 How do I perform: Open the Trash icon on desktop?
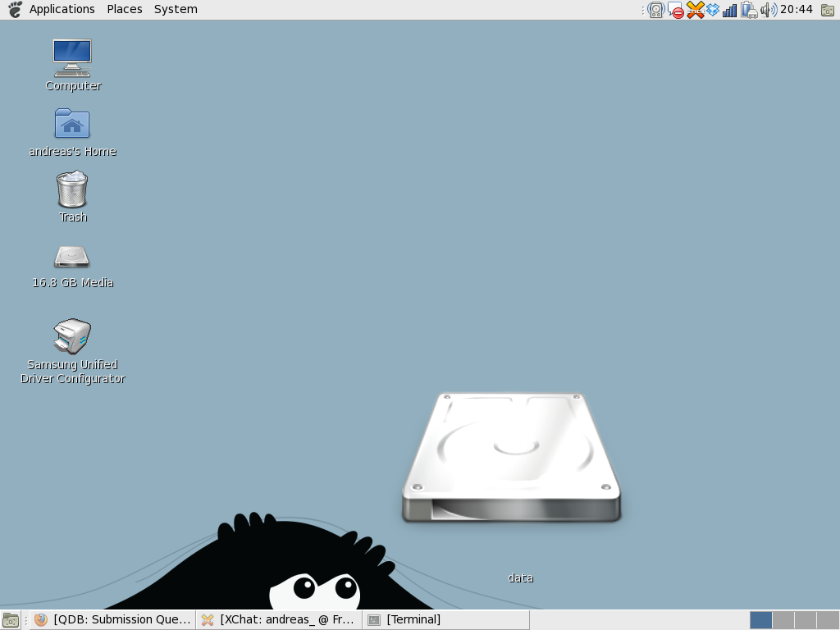coord(72,189)
